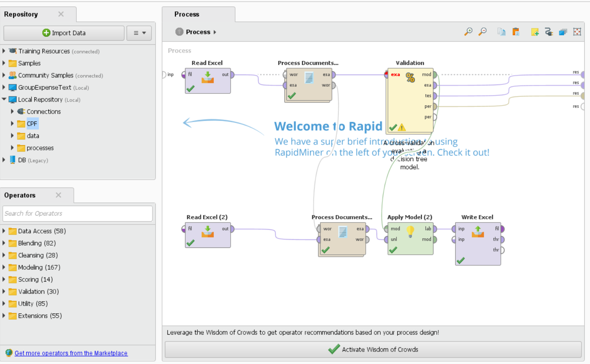Select the Process Documents operator feeding Validation

tap(309, 85)
